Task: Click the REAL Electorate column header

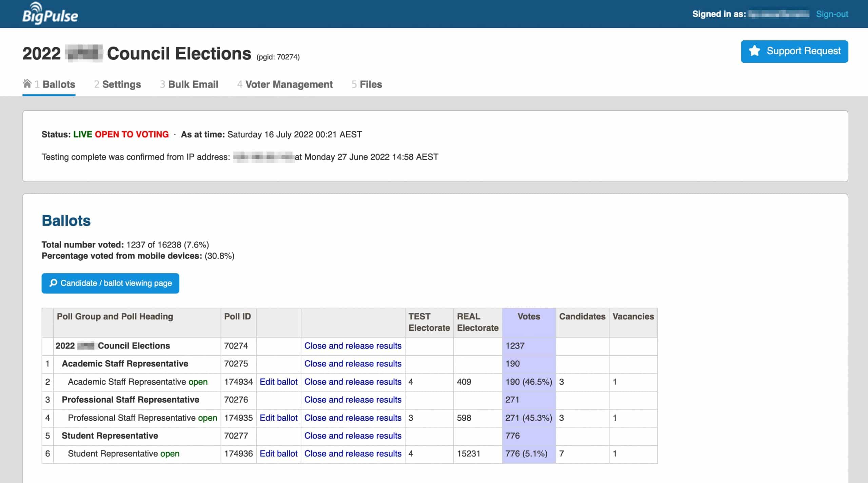Action: [477, 322]
